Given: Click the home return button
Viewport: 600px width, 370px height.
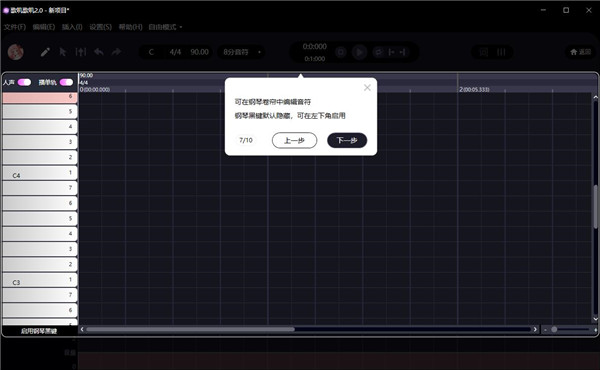Looking at the screenshot, I should point(580,52).
